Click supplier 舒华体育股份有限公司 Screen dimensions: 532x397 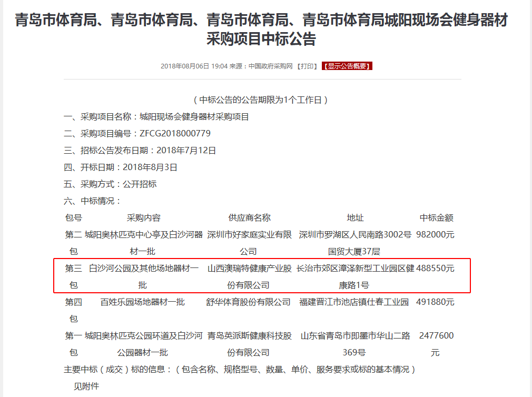pos(248,302)
